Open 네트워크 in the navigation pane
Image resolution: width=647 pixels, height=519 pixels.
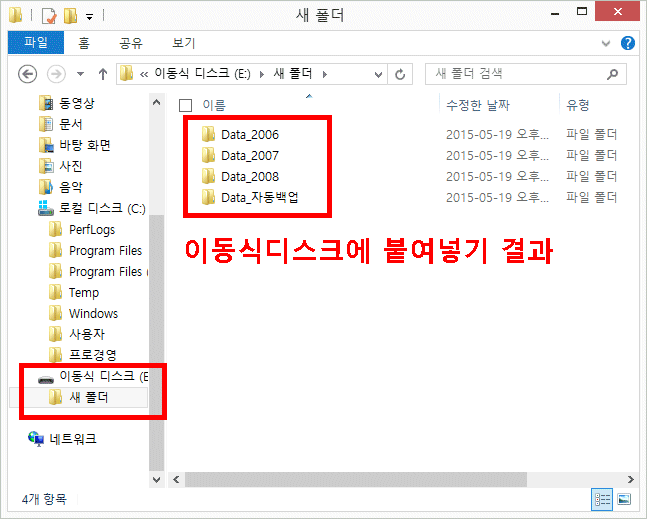coord(62,439)
